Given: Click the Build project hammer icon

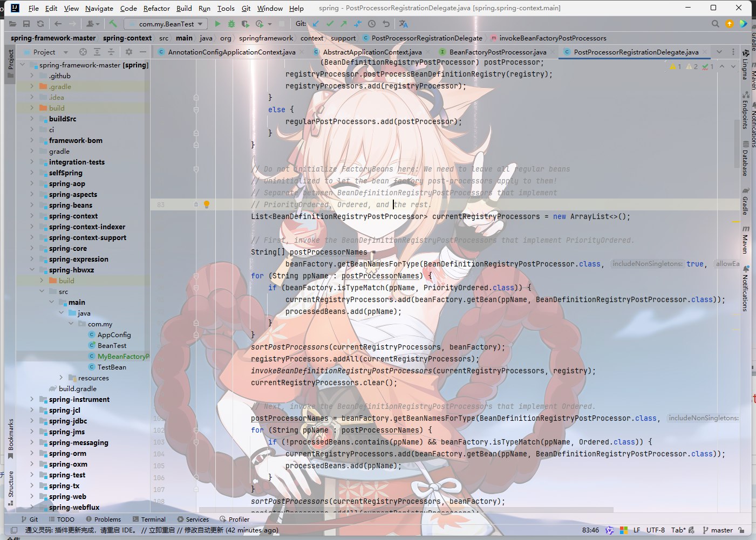Looking at the screenshot, I should (x=113, y=24).
